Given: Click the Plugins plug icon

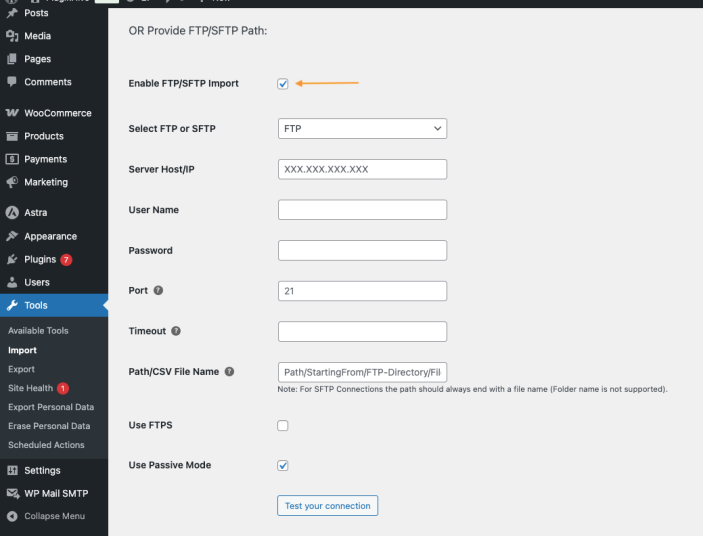Looking at the screenshot, I should pyautogui.click(x=12, y=259).
